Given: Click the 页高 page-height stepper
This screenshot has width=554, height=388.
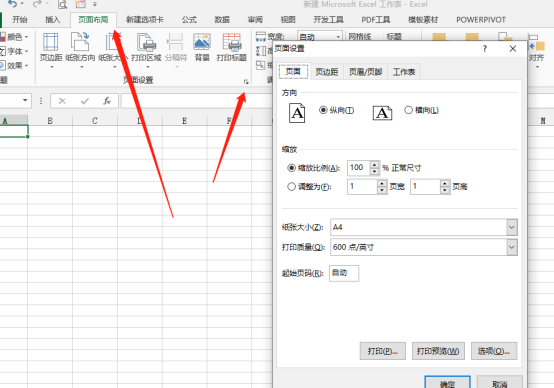Looking at the screenshot, I should (445, 187).
